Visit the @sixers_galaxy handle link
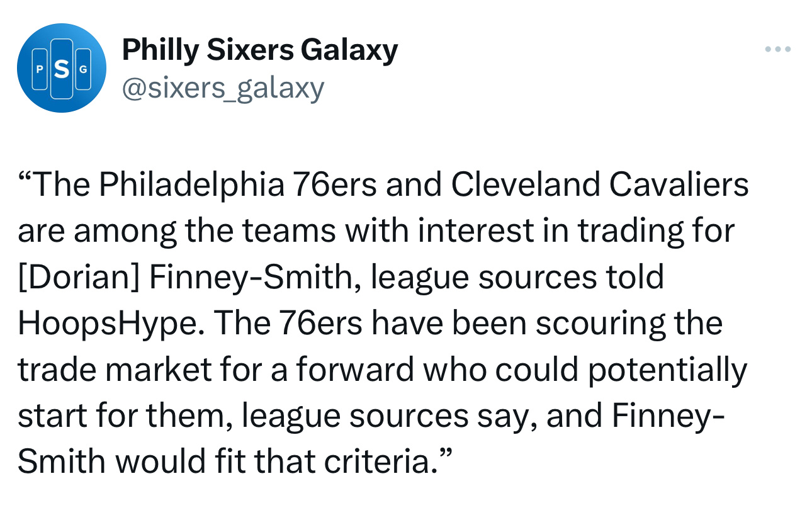Viewport: 812px width, 515px height. point(222,88)
